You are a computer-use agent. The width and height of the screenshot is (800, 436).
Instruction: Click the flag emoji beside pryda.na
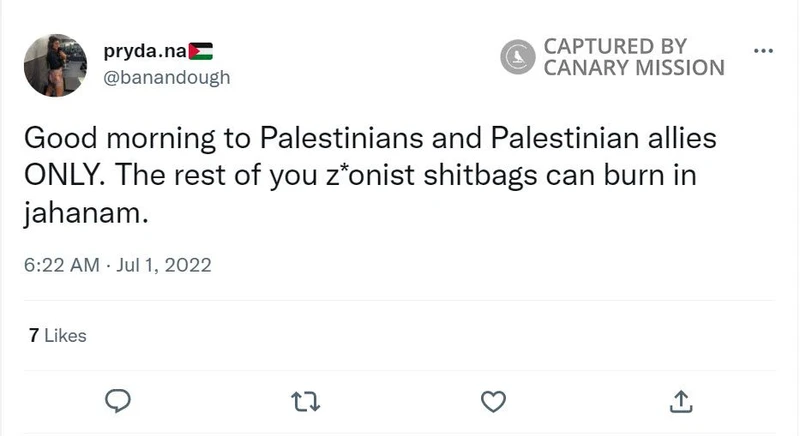(200, 51)
